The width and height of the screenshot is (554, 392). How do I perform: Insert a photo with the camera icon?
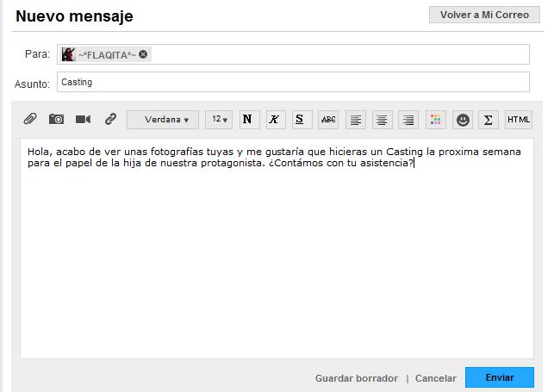coord(56,120)
